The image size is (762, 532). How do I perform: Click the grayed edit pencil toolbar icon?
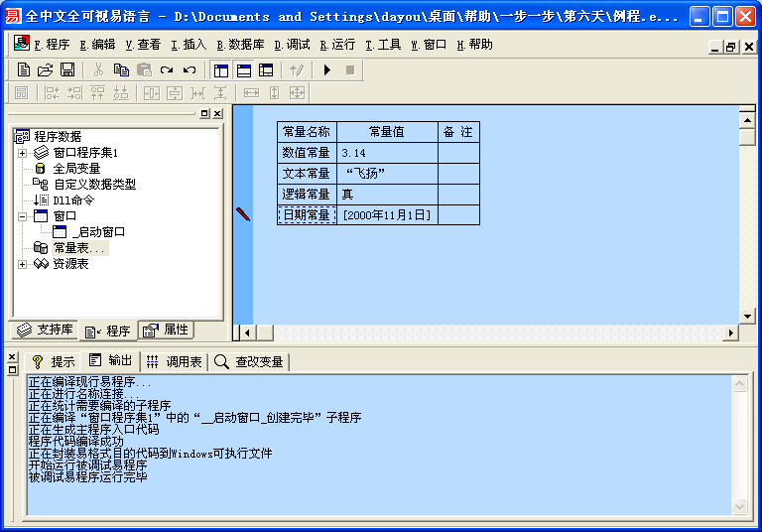pos(297,70)
